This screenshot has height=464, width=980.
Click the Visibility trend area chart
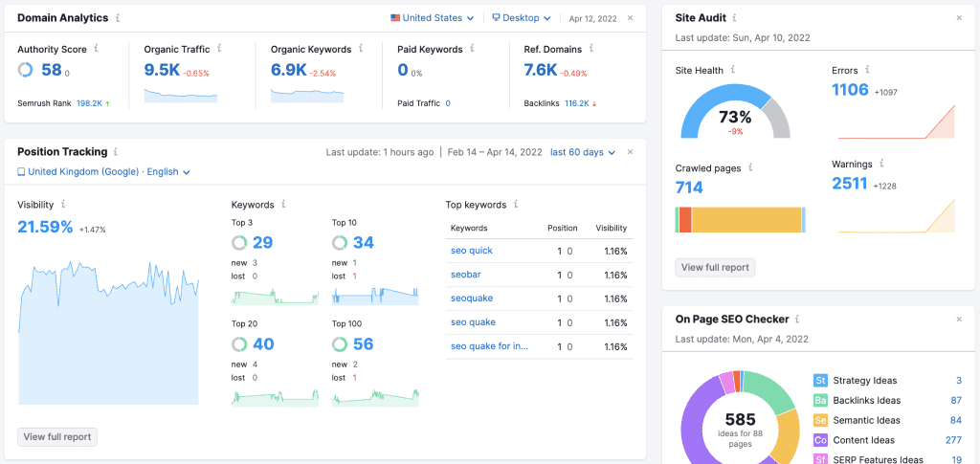tap(109, 333)
